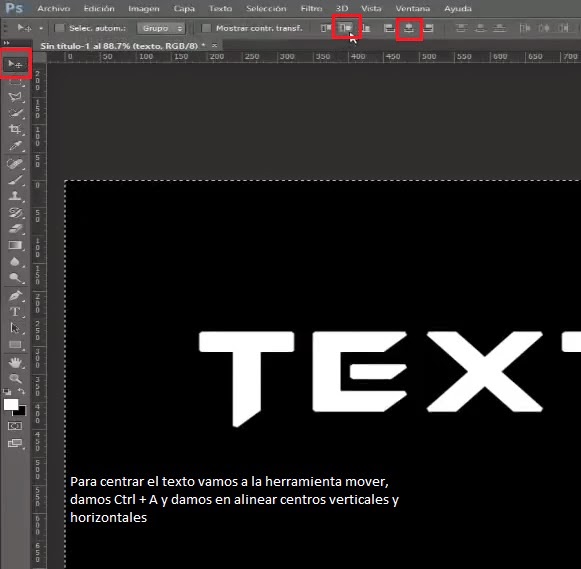Select the Blur tool
Viewport: 581px width, 569px height.
(x=15, y=262)
